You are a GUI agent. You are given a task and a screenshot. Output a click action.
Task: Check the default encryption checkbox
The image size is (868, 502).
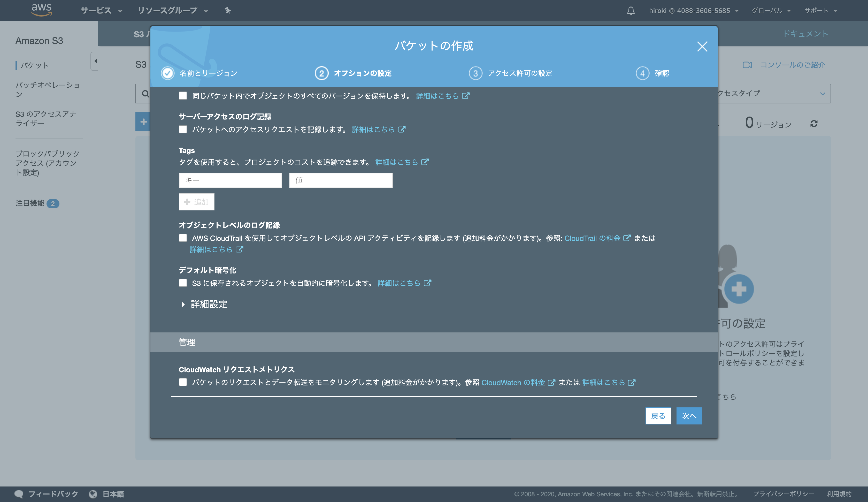click(183, 283)
